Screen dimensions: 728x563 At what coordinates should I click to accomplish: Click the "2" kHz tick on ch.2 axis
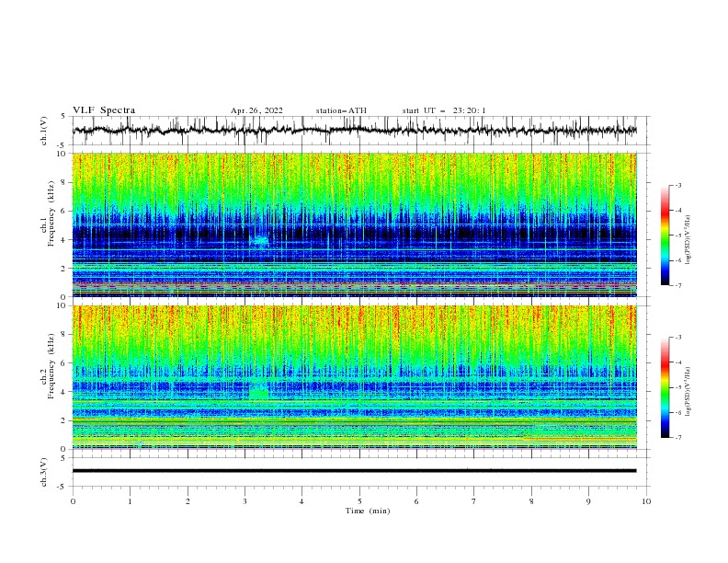pyautogui.click(x=64, y=420)
